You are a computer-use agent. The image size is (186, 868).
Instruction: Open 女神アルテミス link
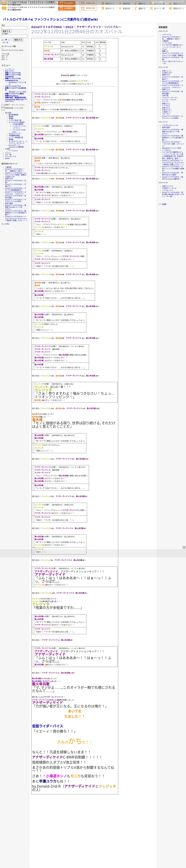coord(167,186)
